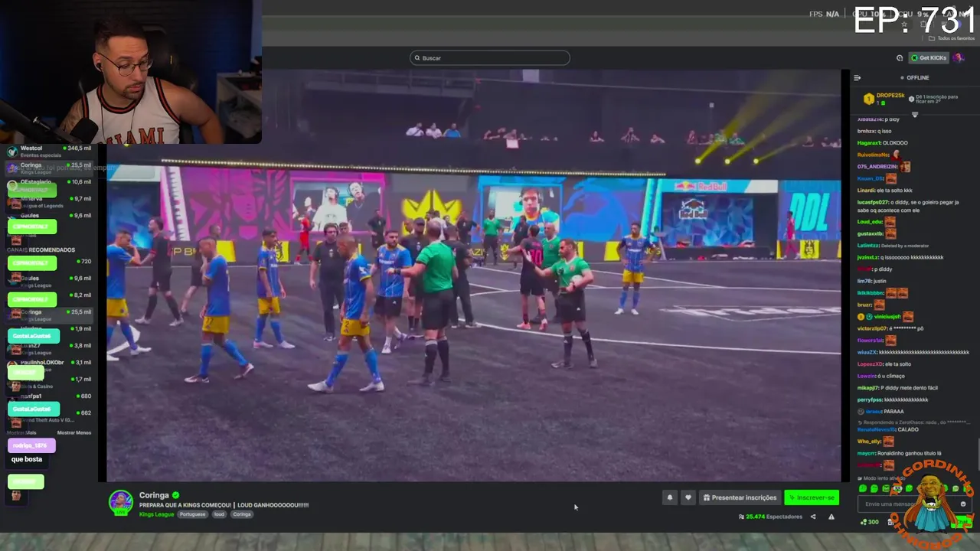Image resolution: width=980 pixels, height=551 pixels.
Task: Open DROPE25k top gifter entry
Action: tap(885, 98)
